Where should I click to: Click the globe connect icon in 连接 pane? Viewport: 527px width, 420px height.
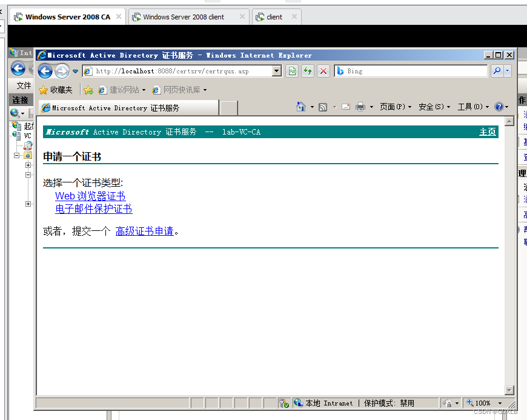[x=15, y=113]
